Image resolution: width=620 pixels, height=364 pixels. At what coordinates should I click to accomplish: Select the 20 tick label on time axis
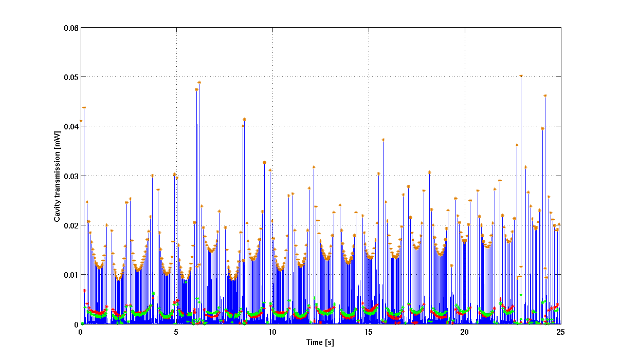(465, 332)
